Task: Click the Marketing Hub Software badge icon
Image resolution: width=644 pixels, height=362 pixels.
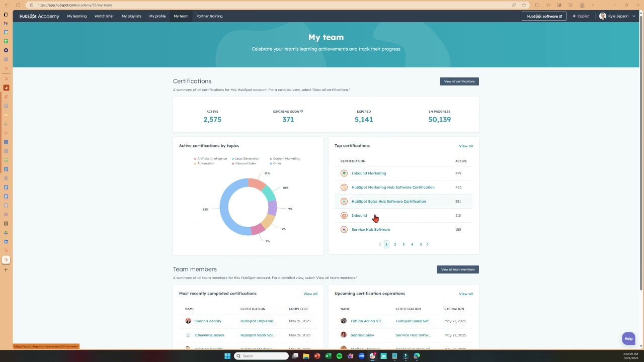Action: click(x=344, y=188)
